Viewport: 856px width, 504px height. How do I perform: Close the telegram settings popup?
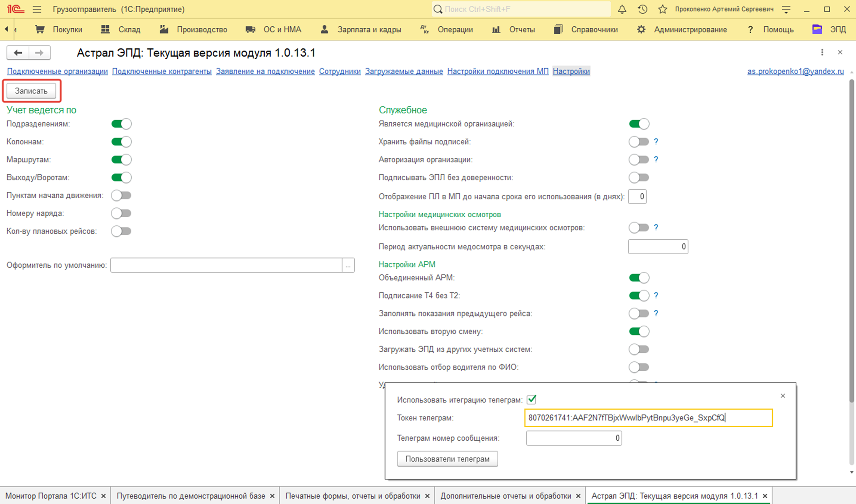point(783,396)
